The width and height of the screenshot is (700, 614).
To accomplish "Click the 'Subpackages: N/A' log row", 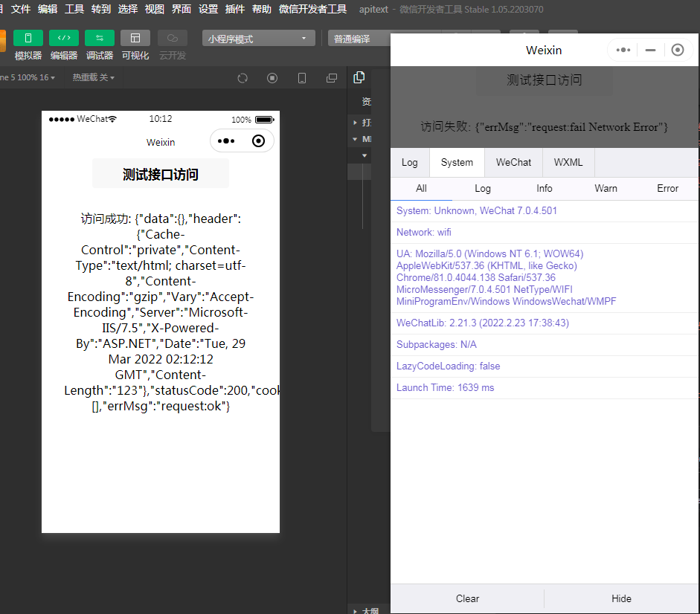I will (x=545, y=344).
